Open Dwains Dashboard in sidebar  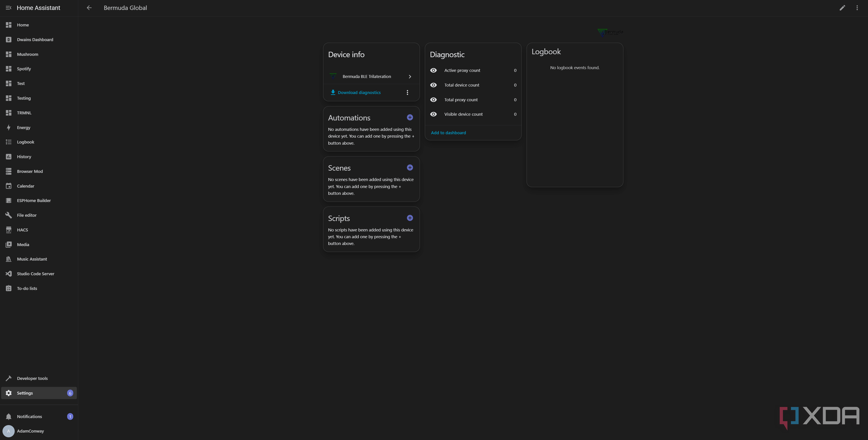39,39
